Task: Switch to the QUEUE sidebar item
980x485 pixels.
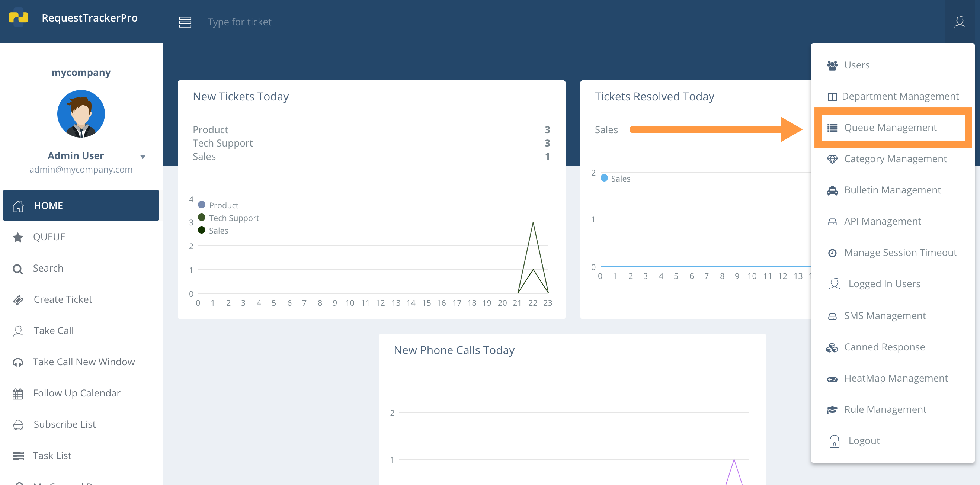Action: click(x=49, y=237)
